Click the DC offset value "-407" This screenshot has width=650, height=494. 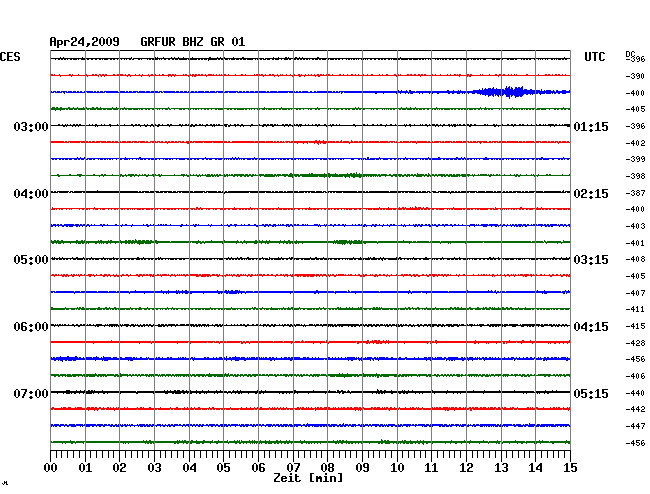(x=635, y=293)
